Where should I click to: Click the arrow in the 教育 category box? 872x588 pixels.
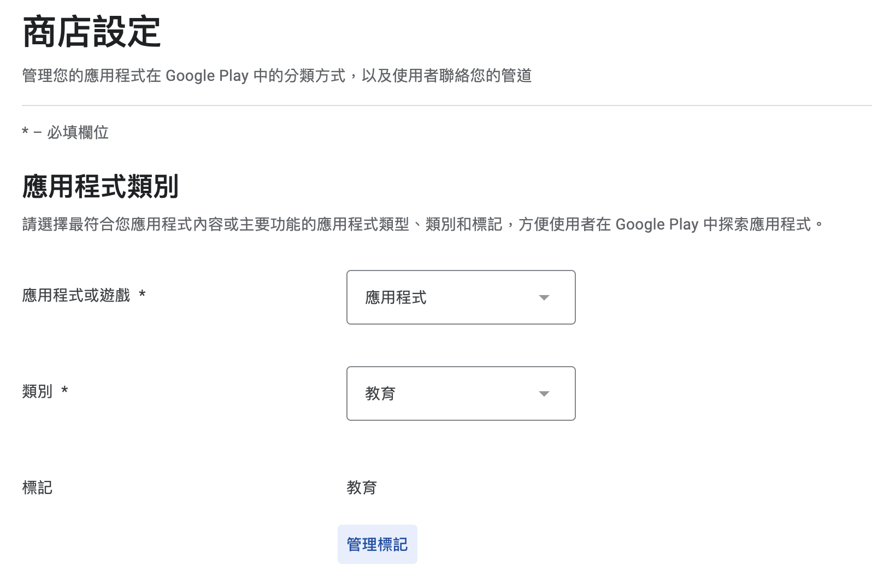point(544,393)
